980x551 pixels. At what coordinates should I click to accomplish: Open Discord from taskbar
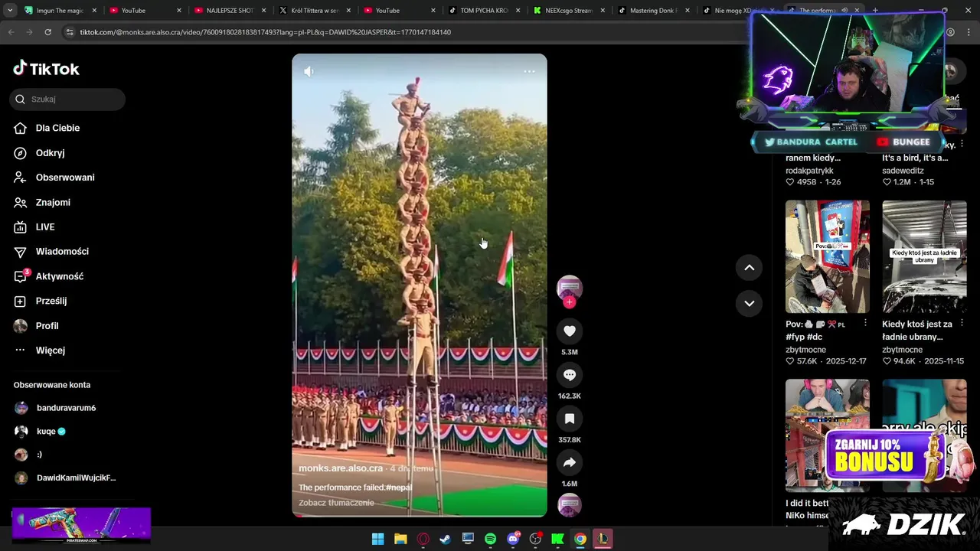pyautogui.click(x=513, y=539)
